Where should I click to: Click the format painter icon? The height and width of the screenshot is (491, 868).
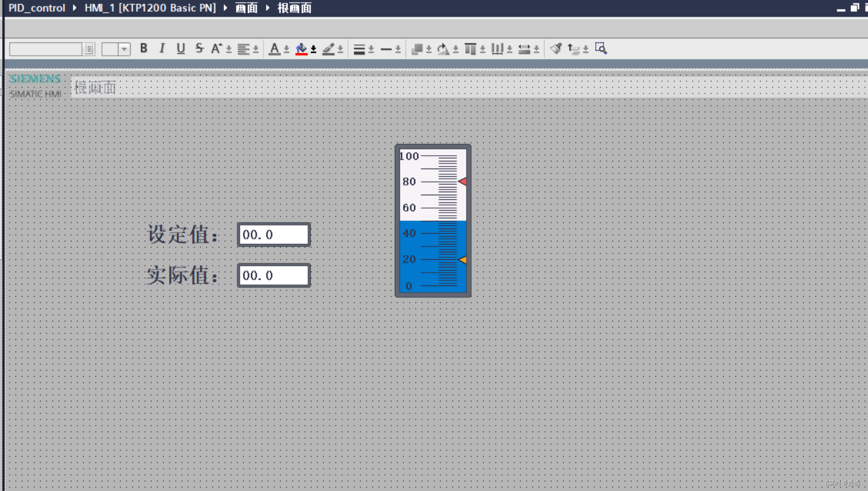[556, 49]
